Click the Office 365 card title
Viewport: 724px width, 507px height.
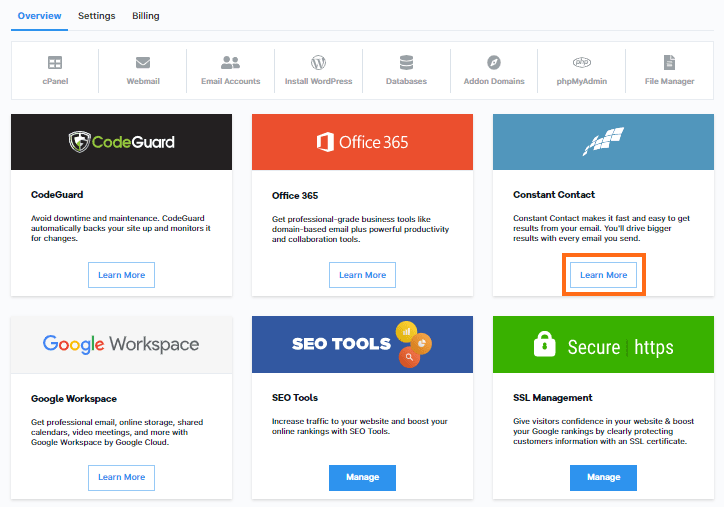pos(295,196)
